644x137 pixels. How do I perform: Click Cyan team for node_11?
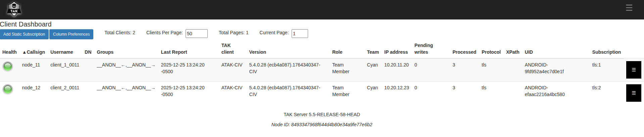[372, 65]
